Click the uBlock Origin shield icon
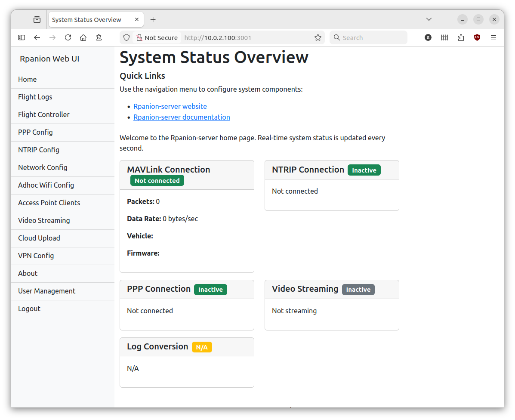This screenshot has height=420, width=515. click(x=477, y=37)
